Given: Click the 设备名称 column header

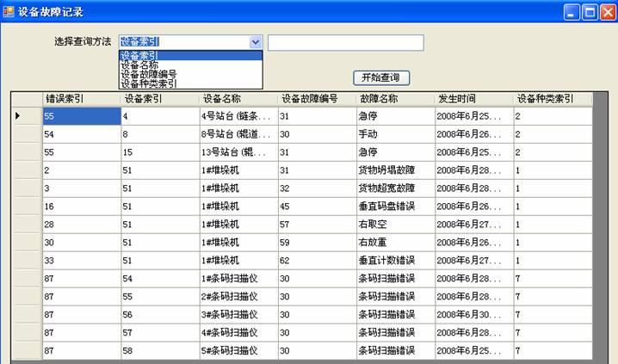Looking at the screenshot, I should [x=237, y=99].
